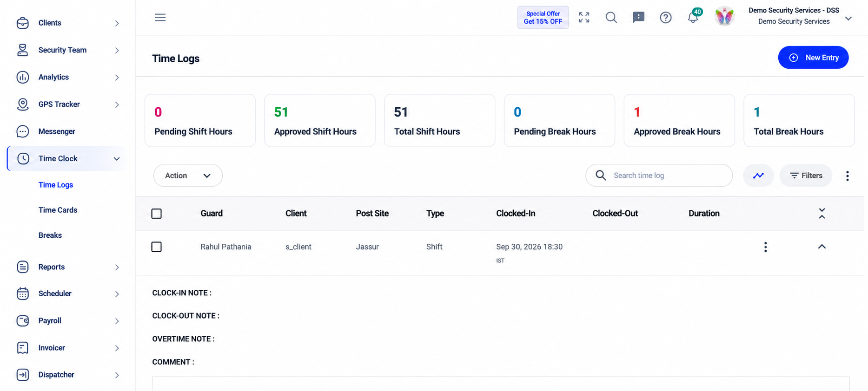This screenshot has width=868, height=391.
Task: Expand the GPS Tracker chevron
Action: (117, 104)
